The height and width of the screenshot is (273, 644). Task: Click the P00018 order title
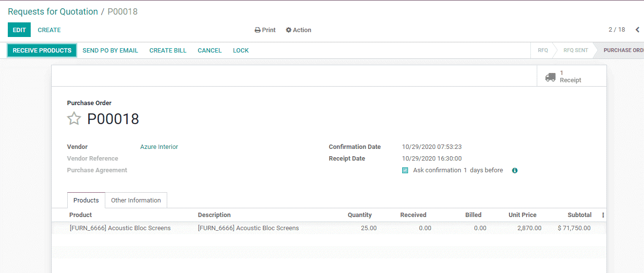(113, 119)
